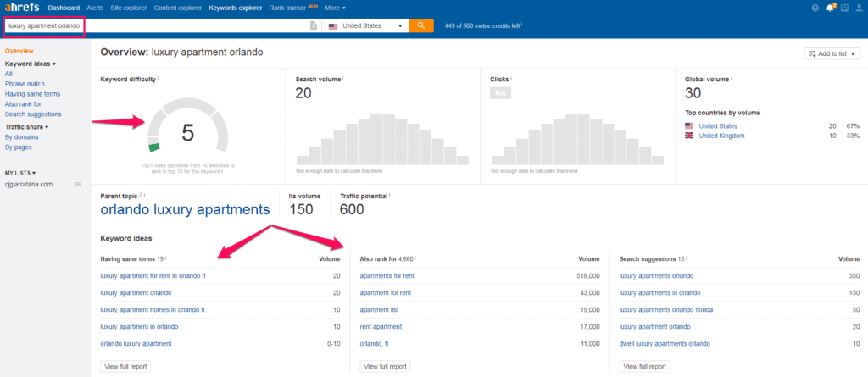This screenshot has height=377, width=868.
Task: Open Content explorer
Action: pyautogui.click(x=178, y=8)
